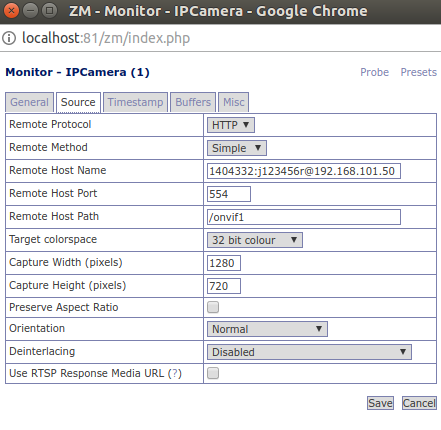Open the Target colorspace dropdown
The width and height of the screenshot is (441, 430).
pos(255,240)
